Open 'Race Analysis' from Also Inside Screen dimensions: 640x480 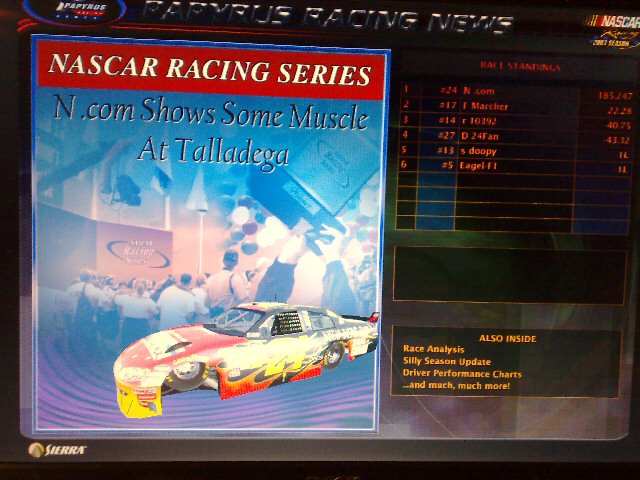point(433,349)
